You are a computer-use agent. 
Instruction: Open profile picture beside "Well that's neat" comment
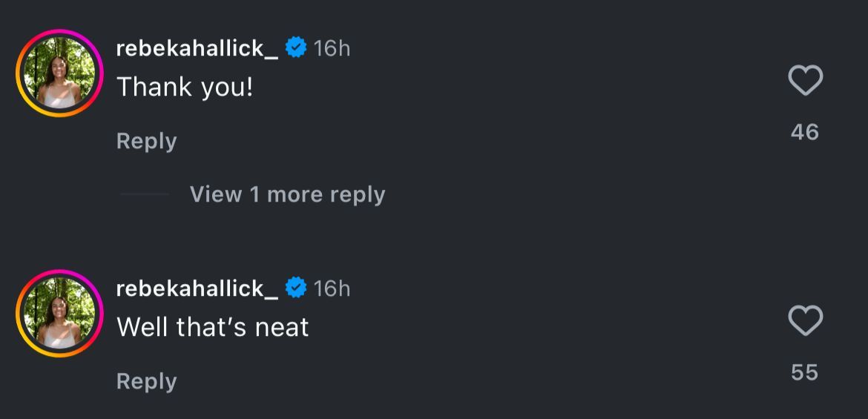tap(59, 313)
